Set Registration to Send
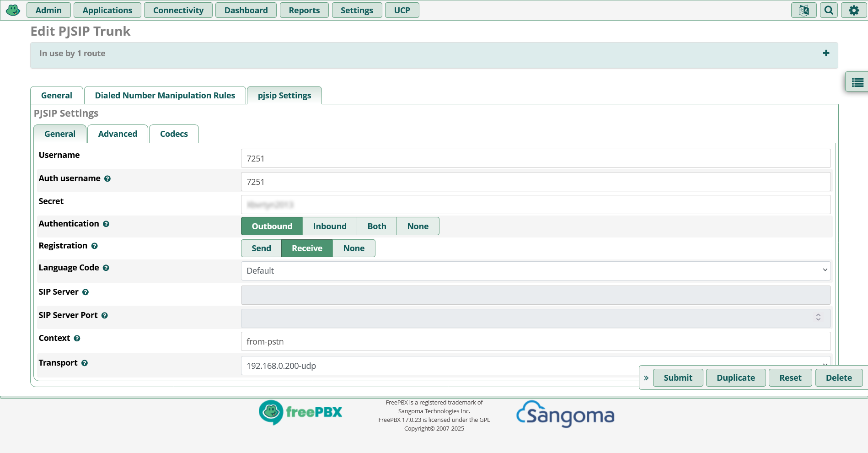868x453 pixels. pos(261,248)
